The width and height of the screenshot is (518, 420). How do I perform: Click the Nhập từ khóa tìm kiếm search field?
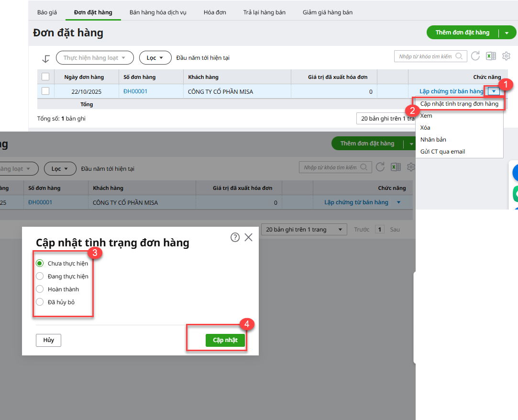(x=425, y=56)
